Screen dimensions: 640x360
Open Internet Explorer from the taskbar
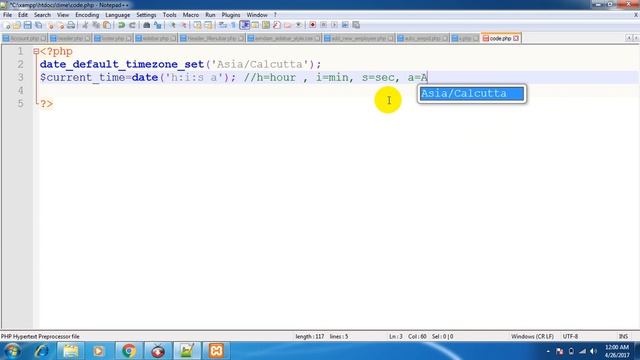click(42, 351)
